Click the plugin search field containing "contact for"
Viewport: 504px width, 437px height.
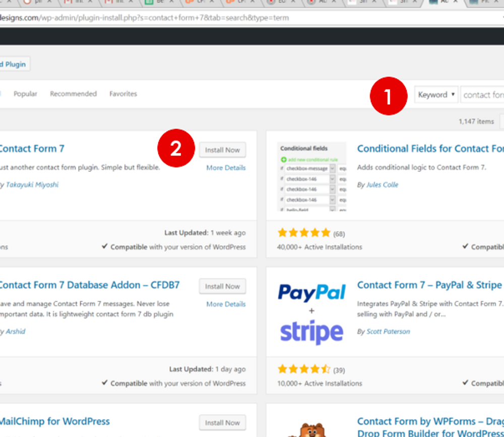click(x=482, y=95)
